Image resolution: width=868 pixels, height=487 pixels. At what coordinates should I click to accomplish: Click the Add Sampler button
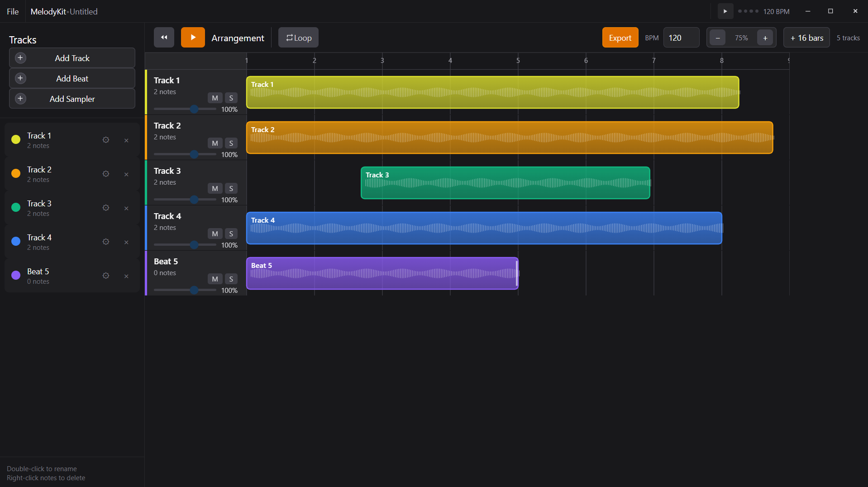(72, 99)
